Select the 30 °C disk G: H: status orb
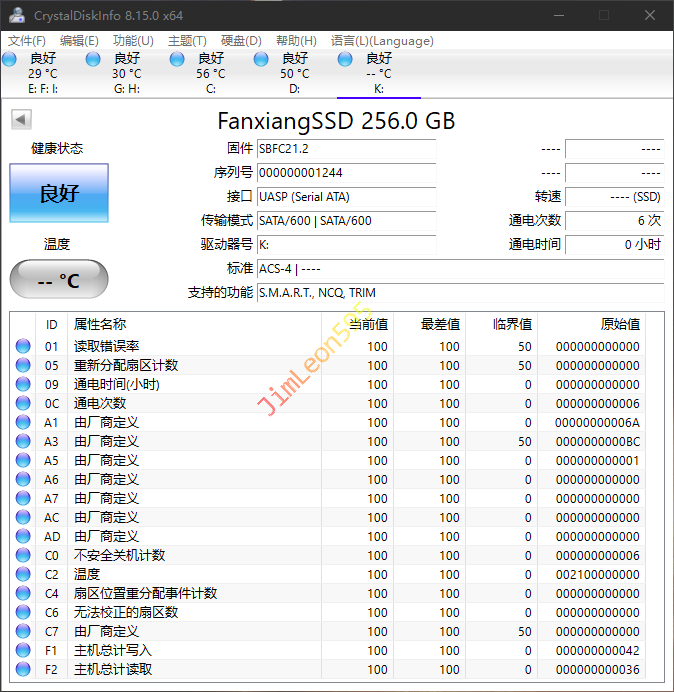Screen dimensions: 674x692 click(94, 60)
